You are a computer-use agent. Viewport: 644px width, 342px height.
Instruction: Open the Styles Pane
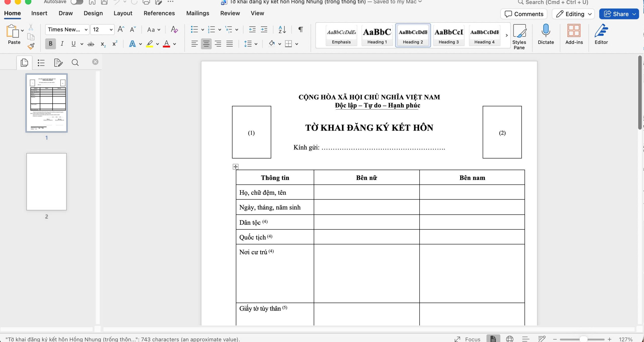[519, 37]
